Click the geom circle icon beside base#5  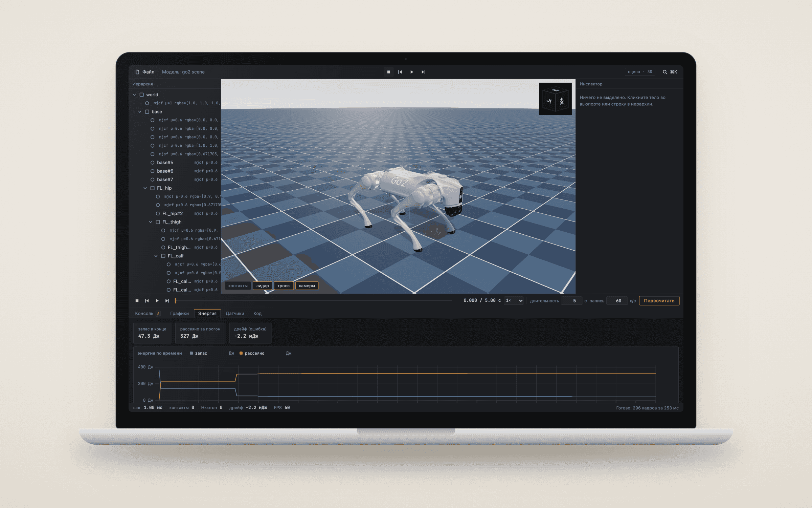point(153,163)
